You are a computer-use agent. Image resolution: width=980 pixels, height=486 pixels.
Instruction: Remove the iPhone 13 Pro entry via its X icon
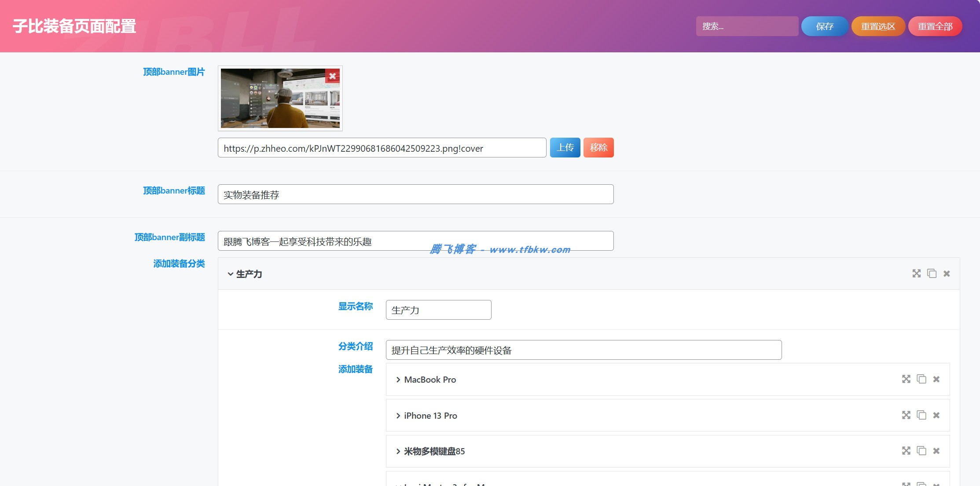pos(936,415)
